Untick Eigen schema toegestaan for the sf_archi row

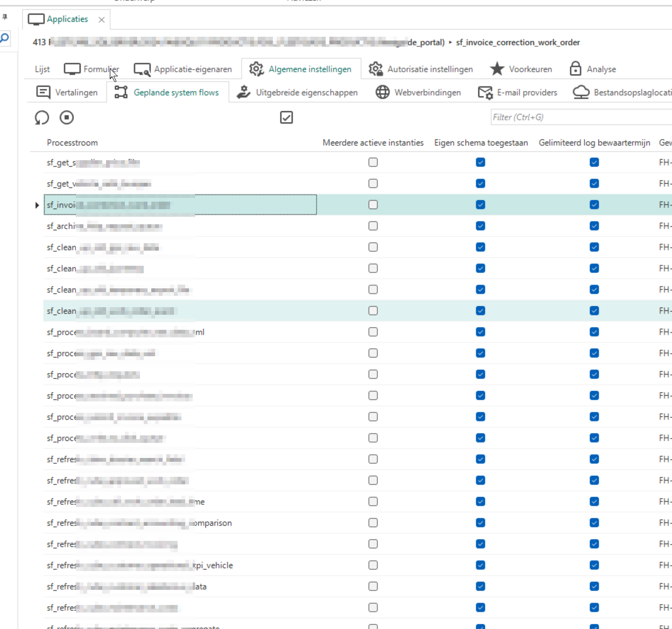click(481, 226)
